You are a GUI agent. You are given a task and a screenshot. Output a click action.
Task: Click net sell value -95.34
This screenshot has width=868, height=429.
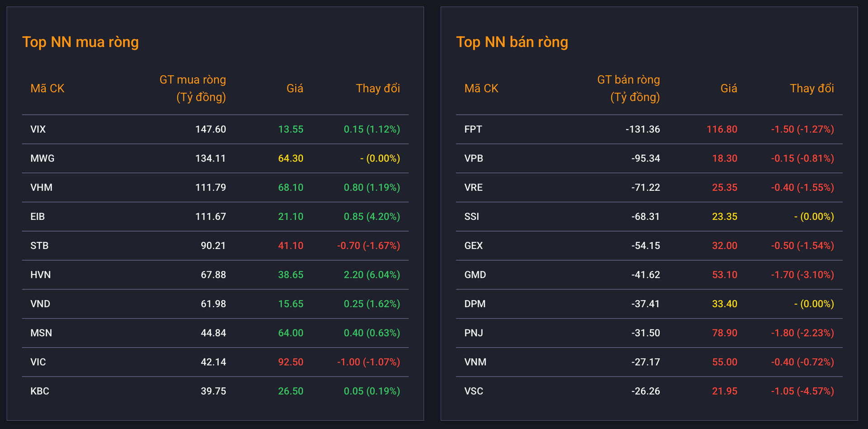pos(646,158)
